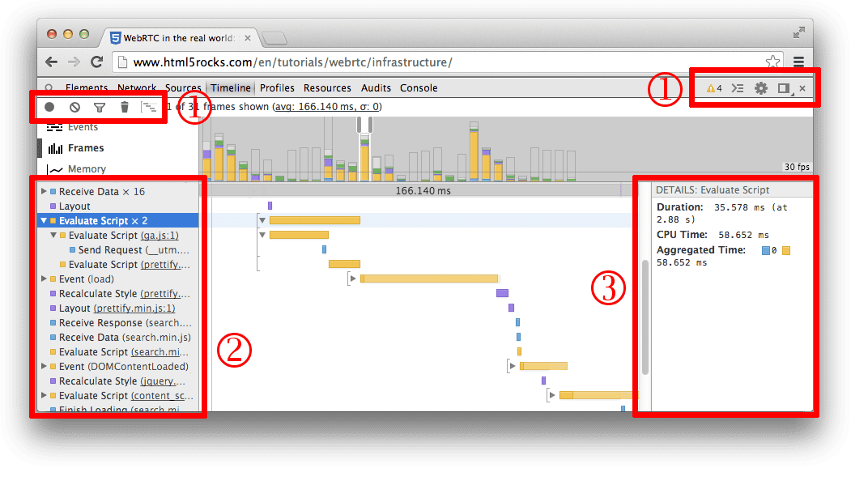
Task: Switch timeline view to Frames mode
Action: tap(85, 148)
